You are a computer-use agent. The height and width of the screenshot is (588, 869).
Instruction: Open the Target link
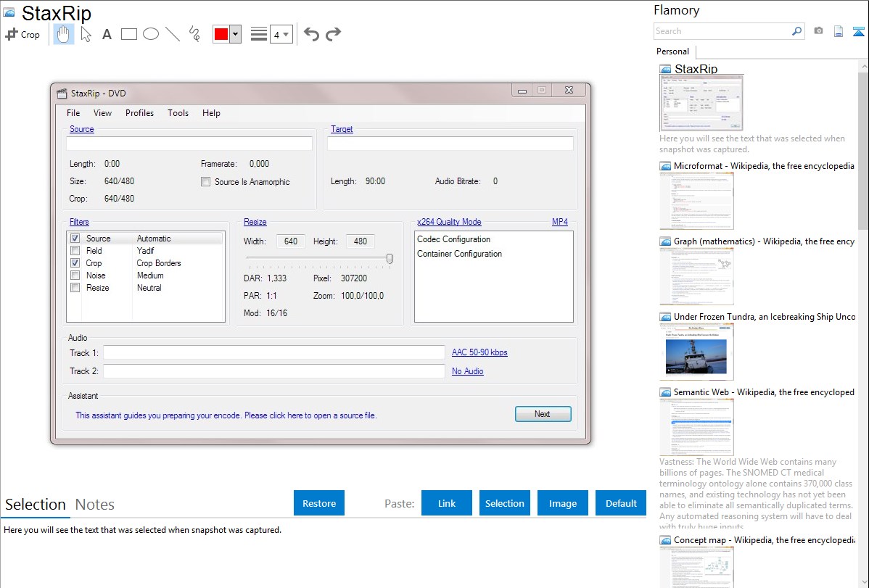click(342, 129)
